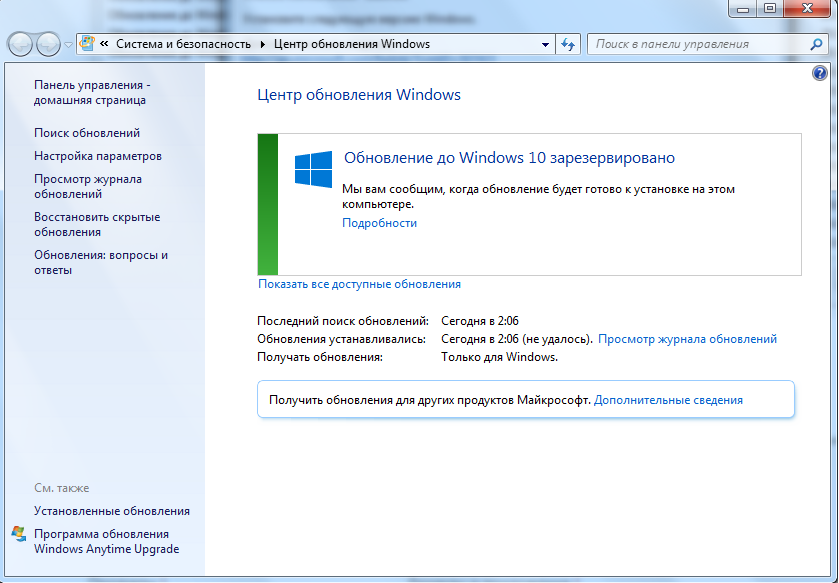
Task: Click the Windows 10 logo icon
Action: (x=314, y=169)
